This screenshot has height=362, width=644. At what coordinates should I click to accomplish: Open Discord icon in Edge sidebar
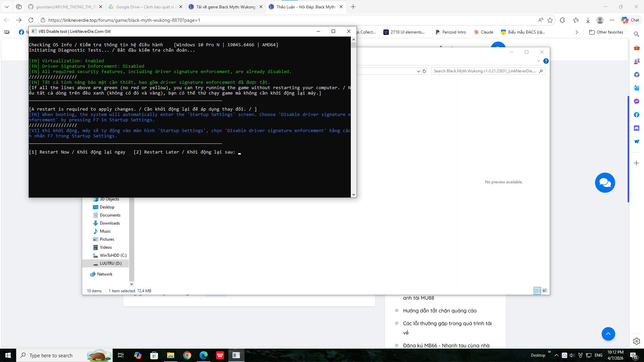pyautogui.click(x=637, y=128)
